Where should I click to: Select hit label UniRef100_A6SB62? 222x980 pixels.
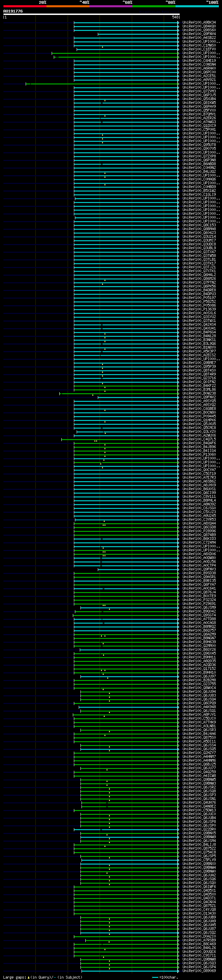pyautogui.click(x=199, y=481)
